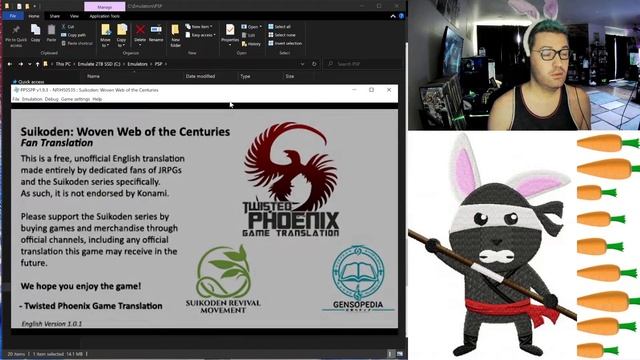This screenshot has width=640, height=360.
Task: Click Emulate 2TB SSD (C:) breadcrumb
Action: click(99, 64)
